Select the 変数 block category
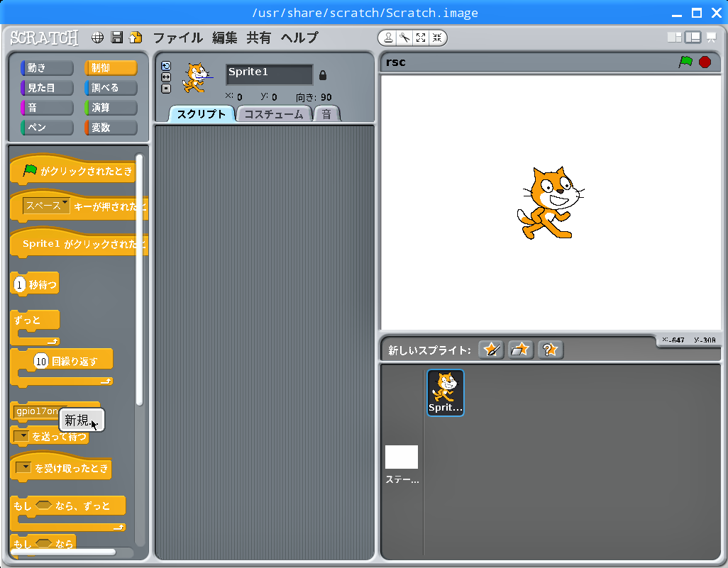This screenshot has width=728, height=568. (x=111, y=127)
